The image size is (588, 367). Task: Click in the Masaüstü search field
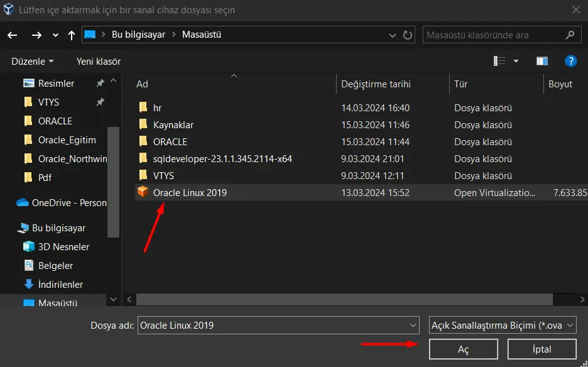[493, 35]
